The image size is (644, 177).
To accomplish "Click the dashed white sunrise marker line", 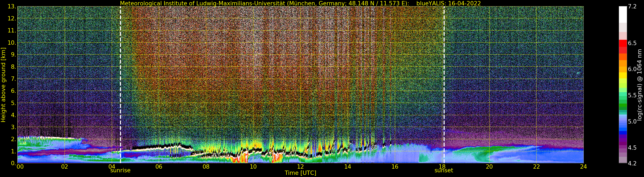I will [121, 85].
